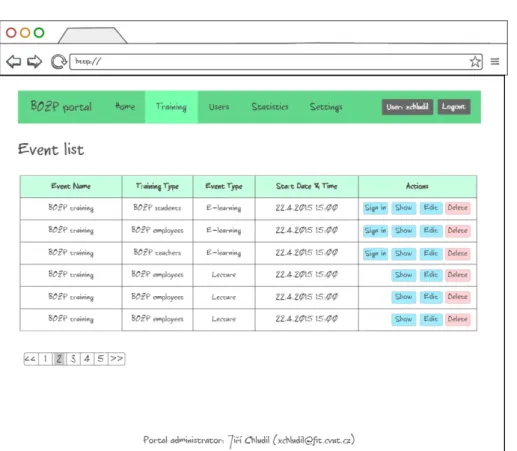Open the Statistics menu item
Screen dimensions: 517x451
(x=270, y=107)
